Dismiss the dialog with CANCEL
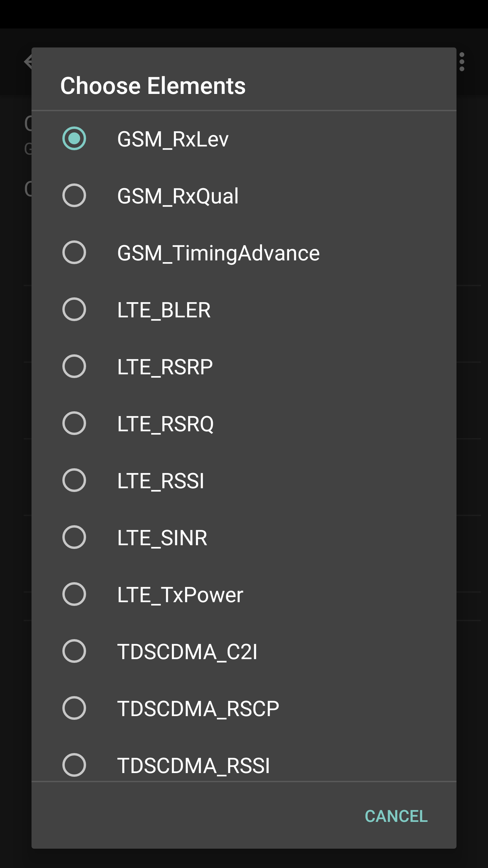The image size is (488, 868). 396,816
